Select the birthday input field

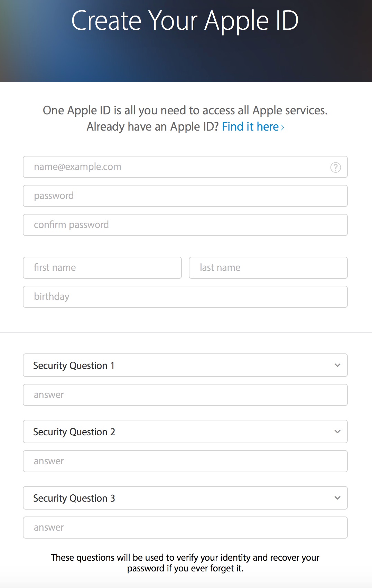click(185, 297)
